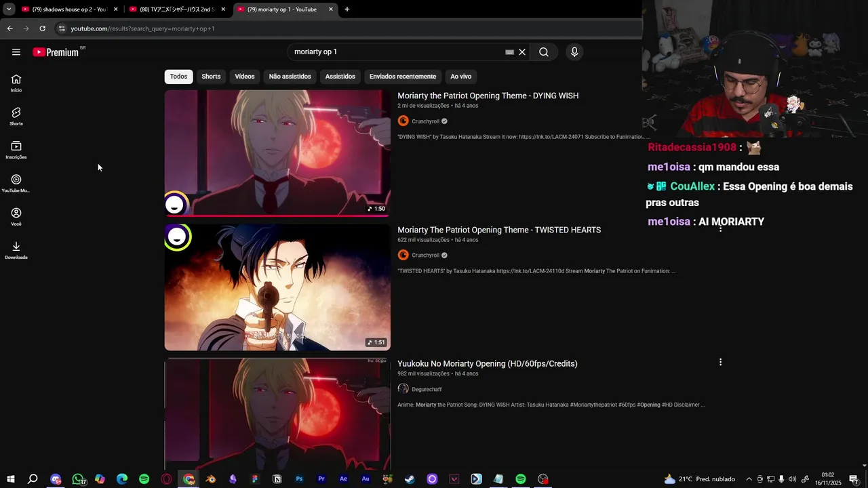868x488 pixels.
Task: Select the Assistidos filter chip
Action: [x=340, y=77]
